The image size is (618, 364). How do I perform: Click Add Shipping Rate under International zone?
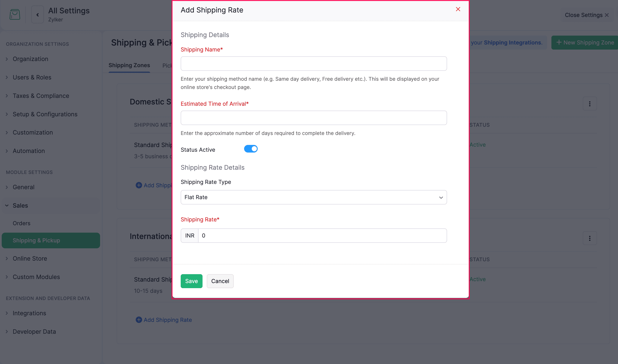click(x=164, y=320)
